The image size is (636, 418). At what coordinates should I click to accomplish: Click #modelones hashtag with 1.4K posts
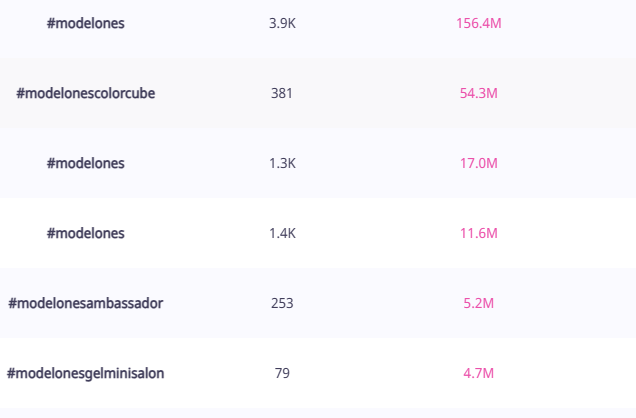(x=86, y=233)
